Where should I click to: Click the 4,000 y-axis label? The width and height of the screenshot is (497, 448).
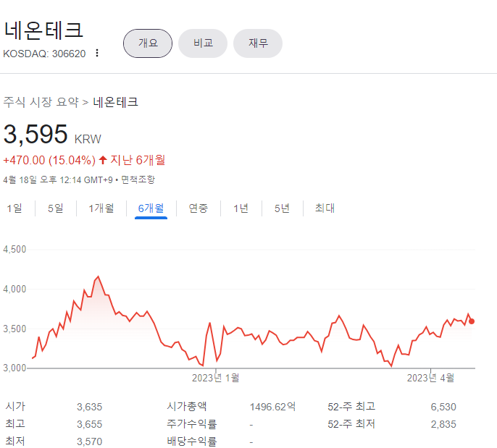click(14, 289)
